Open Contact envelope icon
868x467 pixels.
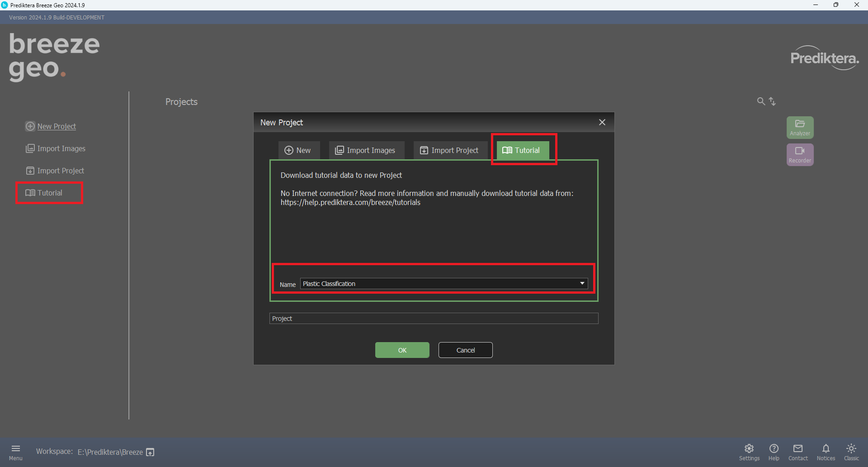[x=798, y=452]
